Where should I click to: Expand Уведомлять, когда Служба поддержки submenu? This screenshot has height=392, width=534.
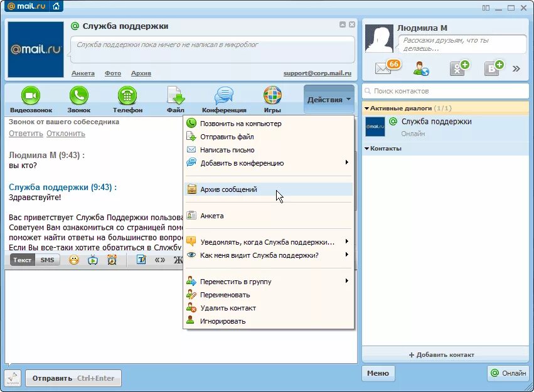(269, 242)
